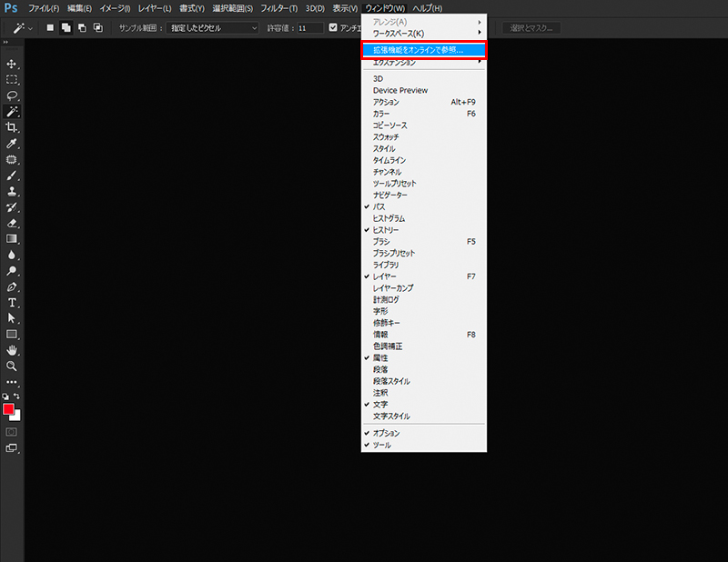Viewport: 728px width, 562px height.
Task: Click the red foreground color swatch
Action: click(8, 409)
